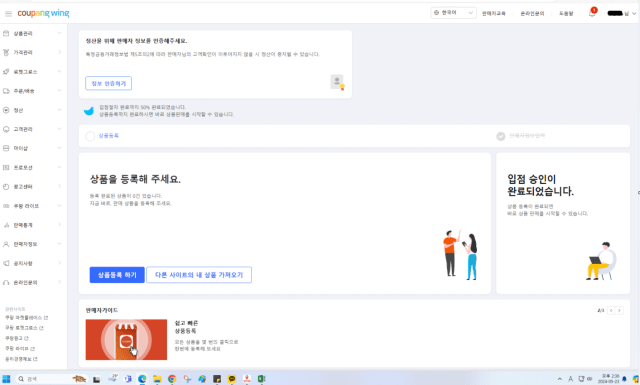Expand 프로모션 with its chevron
The height and width of the screenshot is (385, 640).
[x=59, y=167]
